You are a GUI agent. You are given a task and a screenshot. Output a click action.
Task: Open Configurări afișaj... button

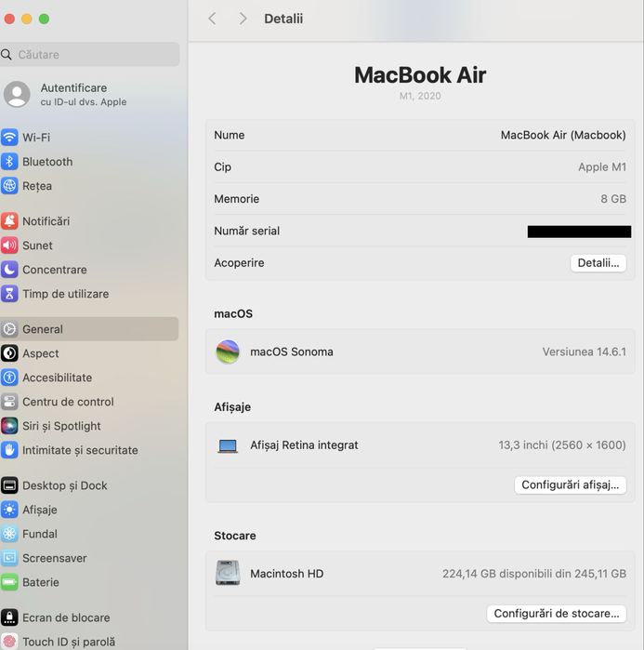[x=571, y=485]
